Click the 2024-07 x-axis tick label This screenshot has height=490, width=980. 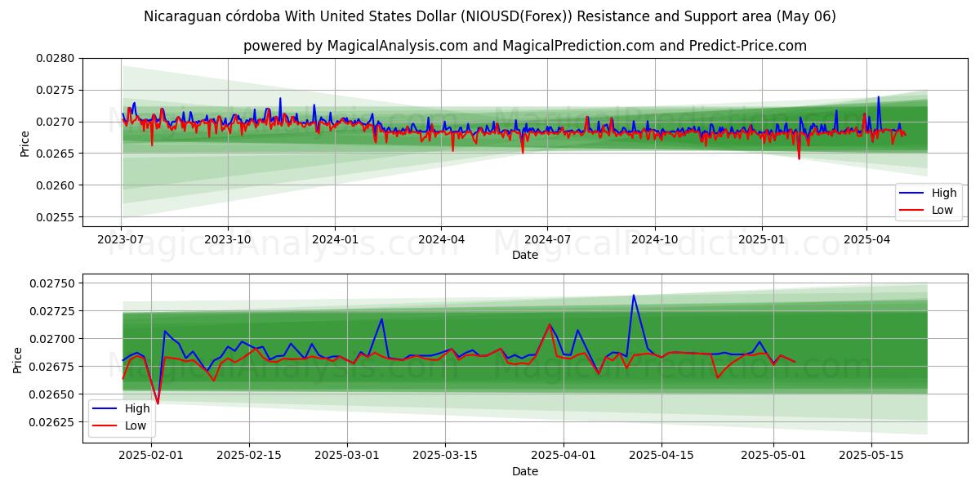[546, 239]
